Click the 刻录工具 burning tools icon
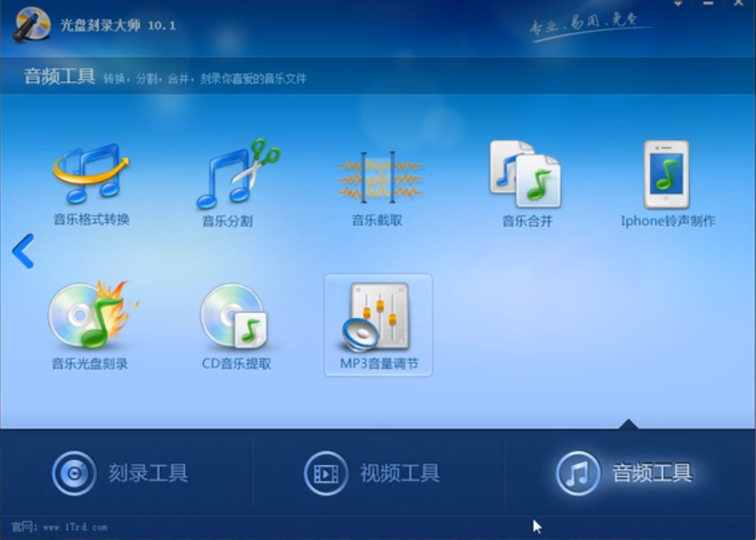 pos(73,473)
